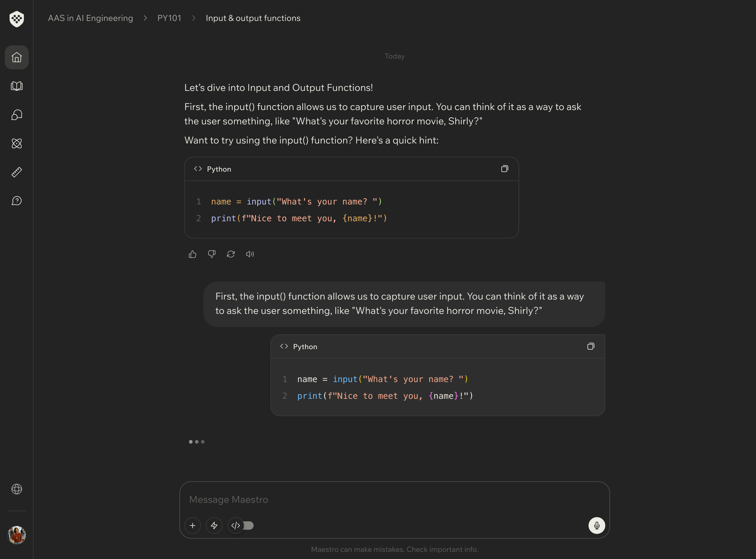Open the ruler icon in sidebar

click(x=16, y=172)
